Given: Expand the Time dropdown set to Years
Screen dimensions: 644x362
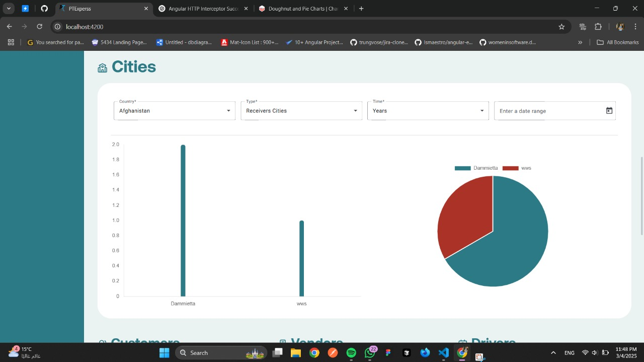Looking at the screenshot, I should coord(428,111).
